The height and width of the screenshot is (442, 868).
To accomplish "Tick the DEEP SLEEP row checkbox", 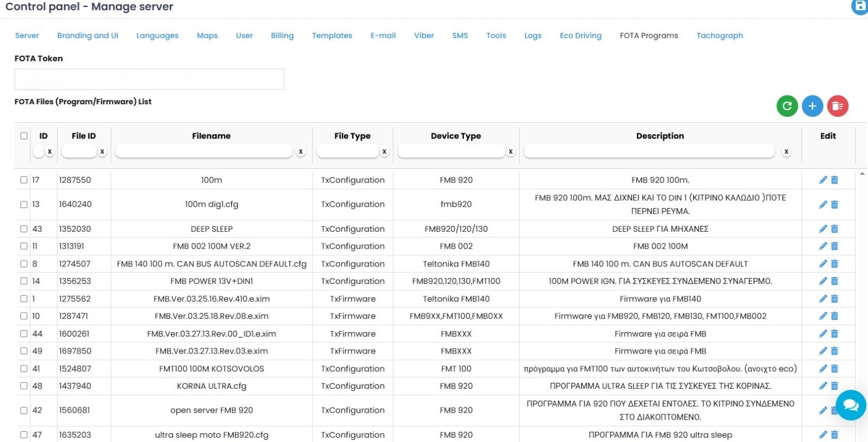I will 24,229.
